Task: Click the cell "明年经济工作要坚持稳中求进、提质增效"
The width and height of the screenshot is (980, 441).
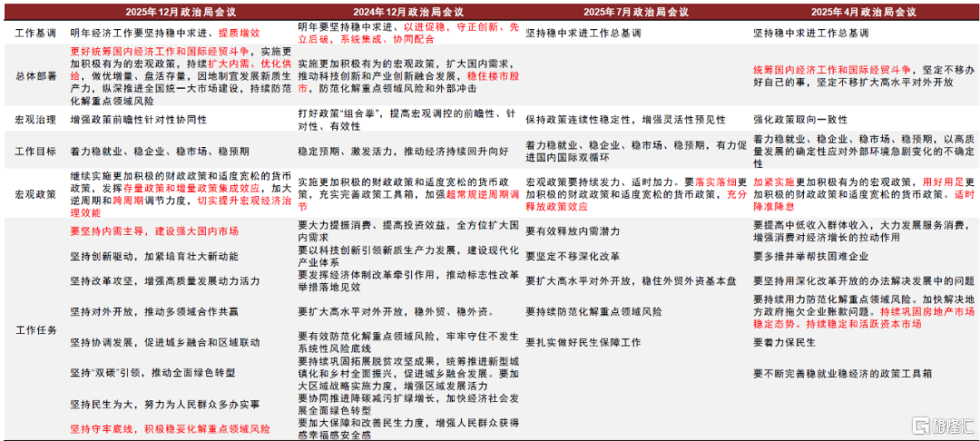Action: (x=164, y=34)
